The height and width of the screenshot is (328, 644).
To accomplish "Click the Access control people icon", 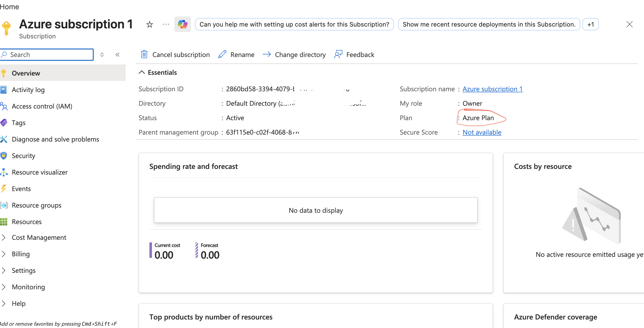I will [x=4, y=106].
